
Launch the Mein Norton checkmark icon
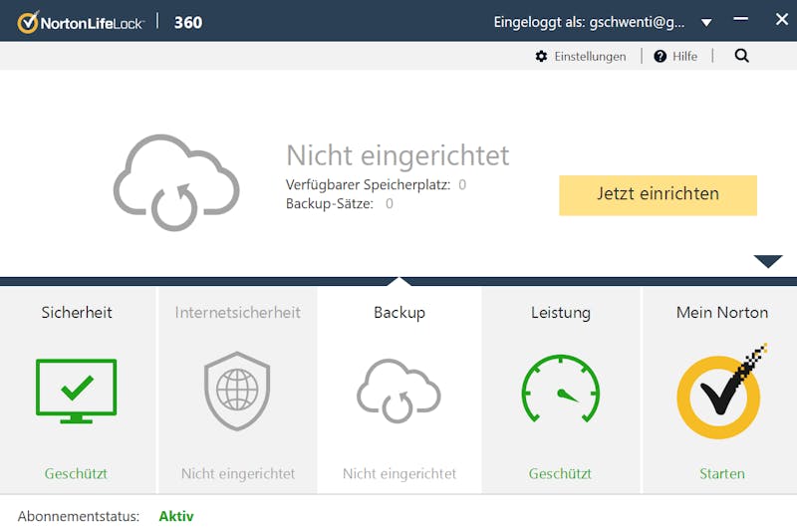coord(721,392)
